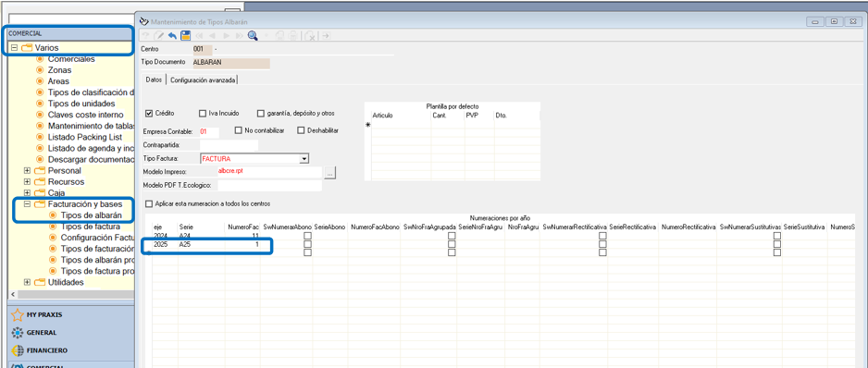
Task: Switch to the Datos tab
Action: [154, 80]
